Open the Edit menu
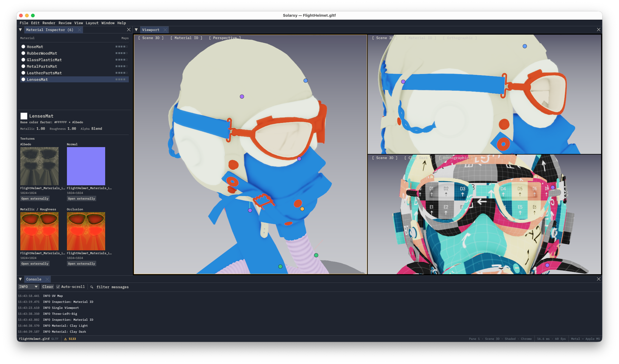This screenshot has height=364, width=619. coord(35,23)
